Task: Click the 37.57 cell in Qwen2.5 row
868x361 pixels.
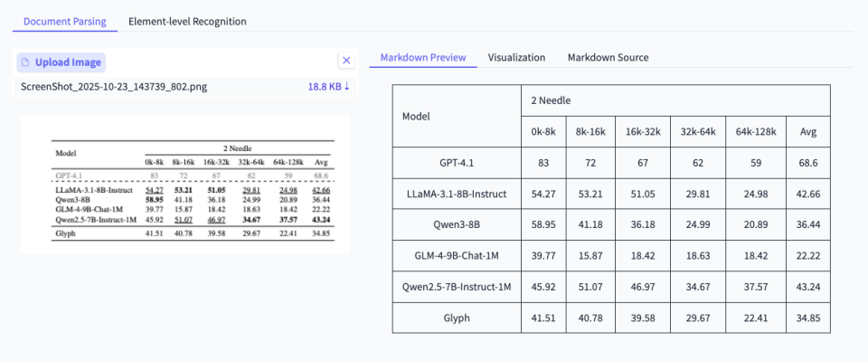Action: tap(756, 287)
